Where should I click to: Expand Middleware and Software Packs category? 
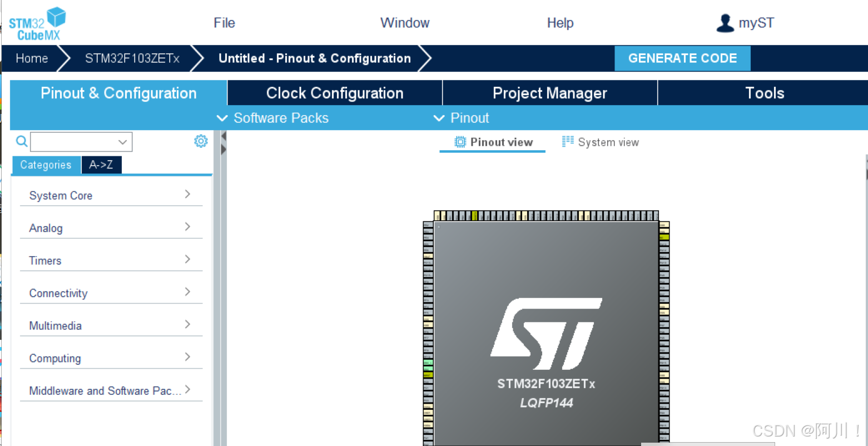(x=111, y=390)
